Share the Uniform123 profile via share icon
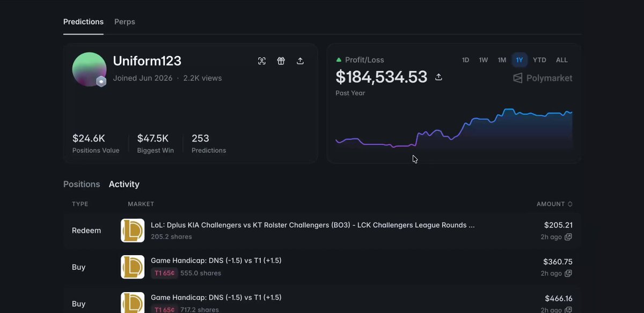Image resolution: width=644 pixels, height=313 pixels. click(x=301, y=61)
